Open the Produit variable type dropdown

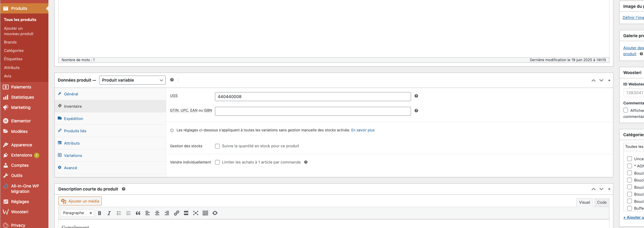click(132, 80)
